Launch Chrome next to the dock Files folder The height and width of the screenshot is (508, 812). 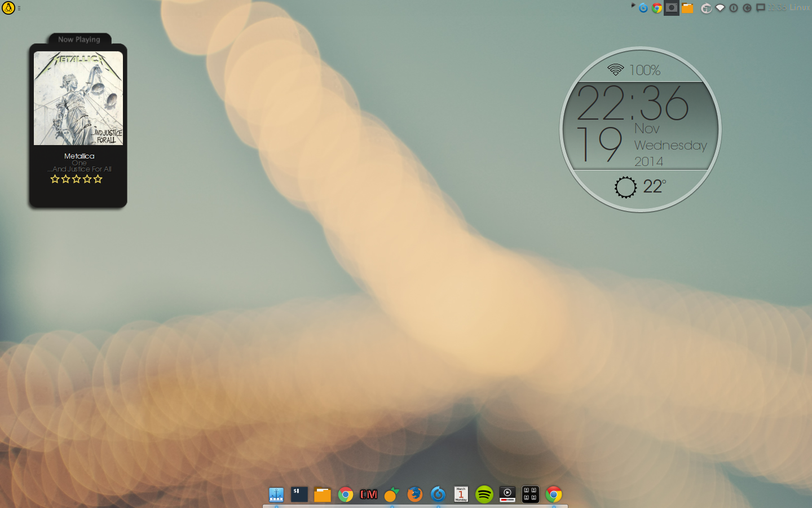click(346, 494)
